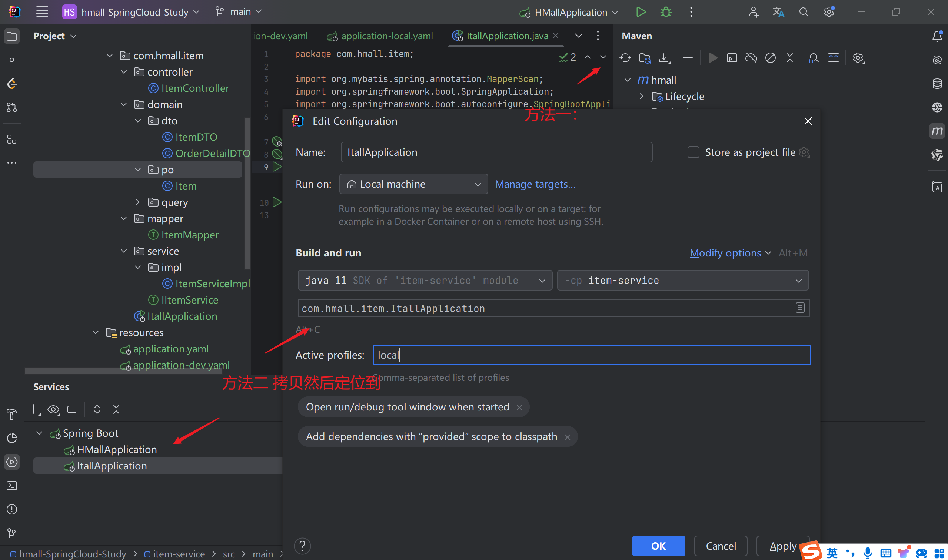948x560 pixels.
Task: Toggle the Services view options eye icon
Action: (53, 409)
